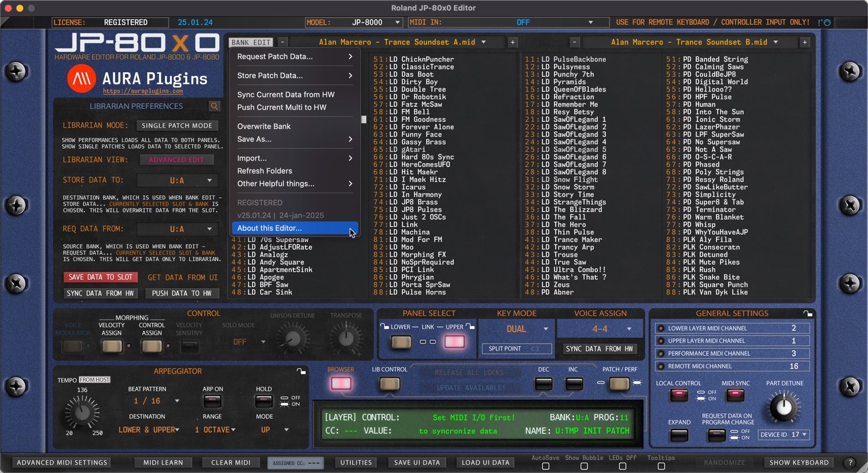Viewport: 868px width, 473px height.
Task: Open the DEVICE ID dropdown
Action: click(x=784, y=434)
